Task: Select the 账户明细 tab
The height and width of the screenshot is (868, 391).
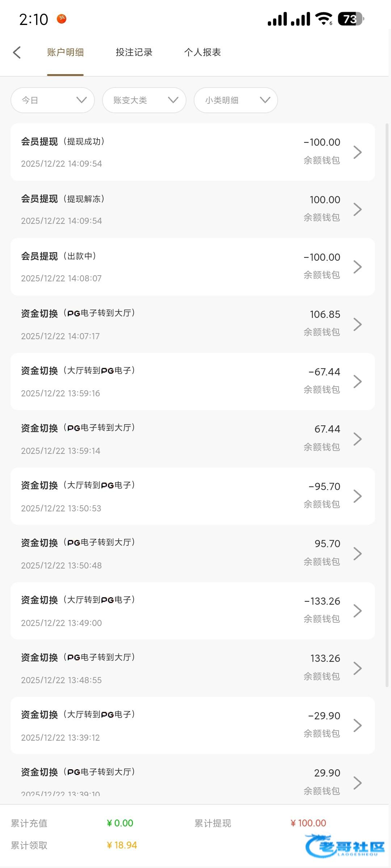Action: click(65, 52)
